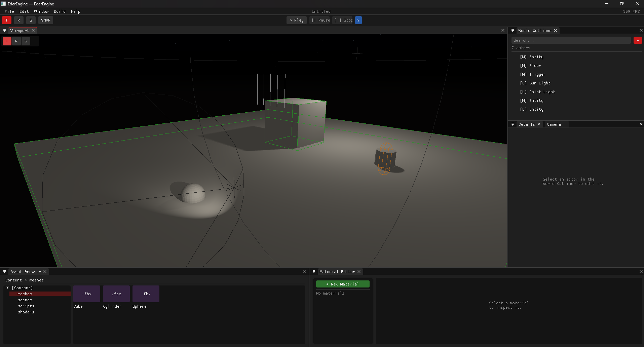The height and width of the screenshot is (347, 644).
Task: Toggle SNAP in the main toolbar
Action: [x=46, y=20]
